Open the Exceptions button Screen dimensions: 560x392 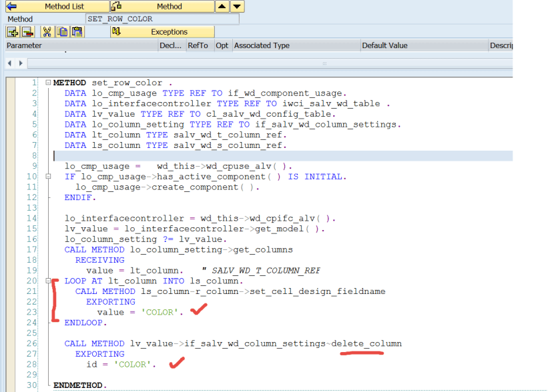click(x=162, y=32)
